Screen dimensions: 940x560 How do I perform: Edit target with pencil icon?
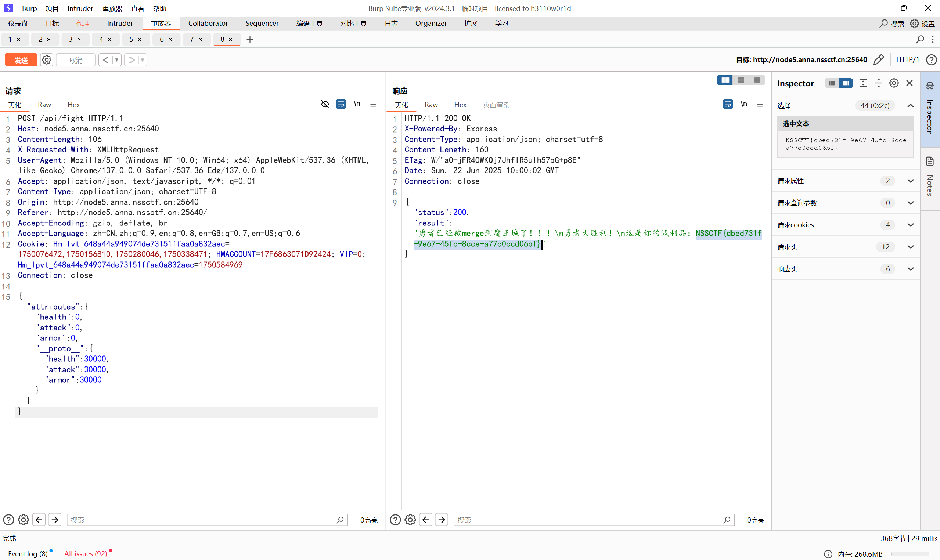[879, 59]
